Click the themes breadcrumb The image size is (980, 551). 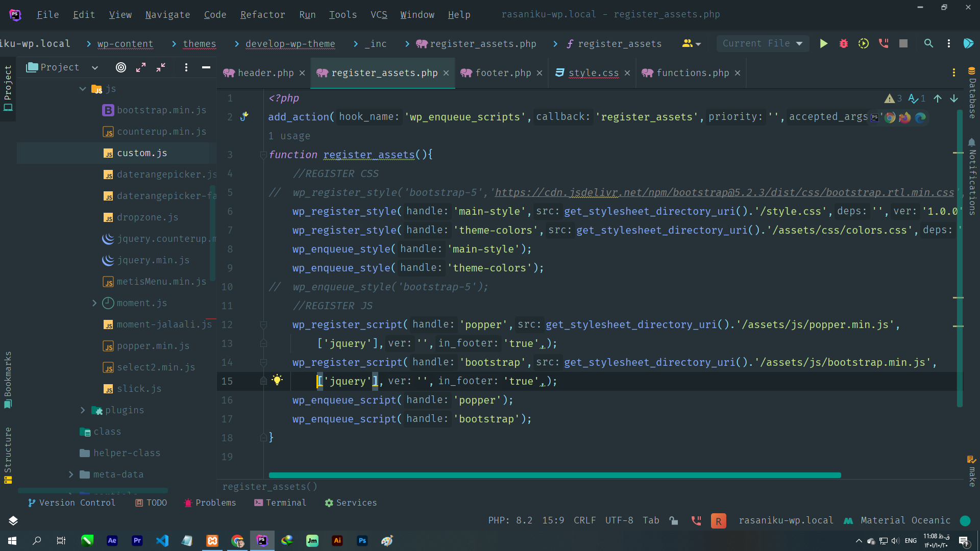pos(199,44)
